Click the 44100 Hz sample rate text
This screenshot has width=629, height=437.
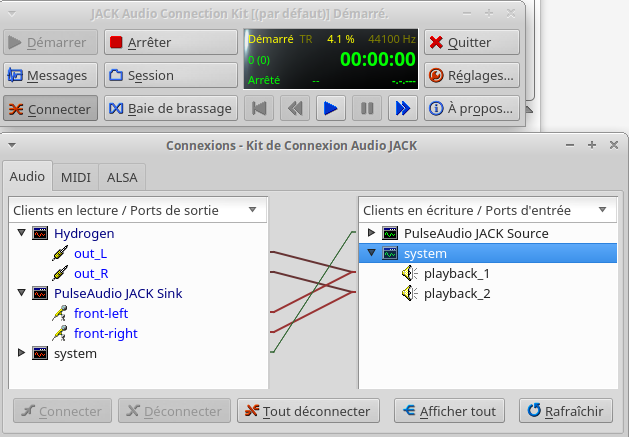coord(392,39)
